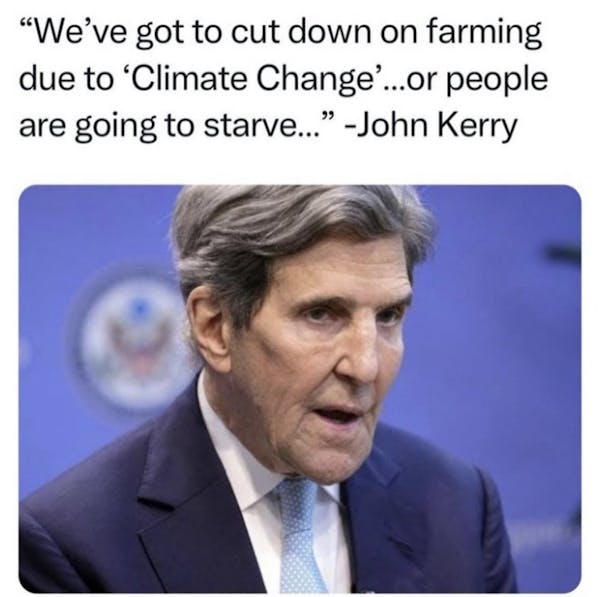Click the embedded photo of the man speaking
The width and height of the screenshot is (600, 597).
300,389
